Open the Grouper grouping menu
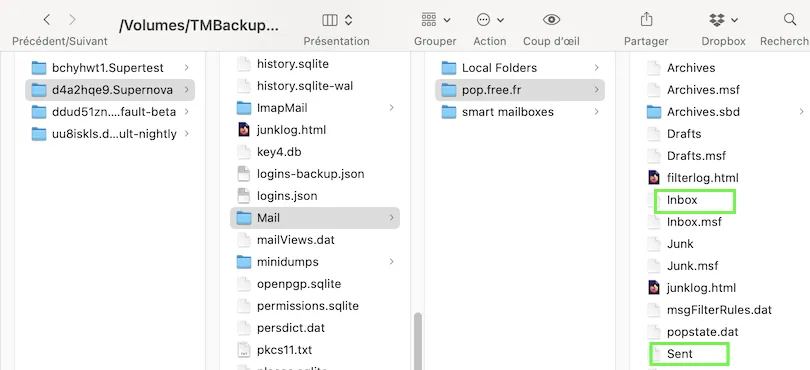Screen dimensions: 810x370 click(x=435, y=20)
